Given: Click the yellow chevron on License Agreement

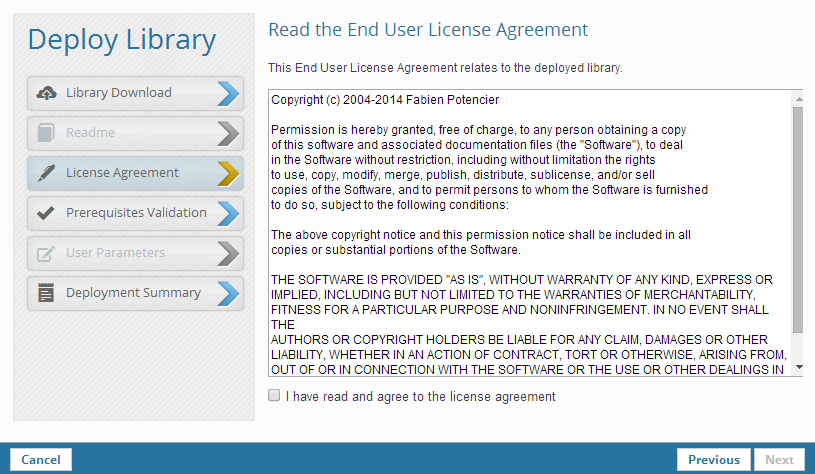Looking at the screenshot, I should click(228, 173).
